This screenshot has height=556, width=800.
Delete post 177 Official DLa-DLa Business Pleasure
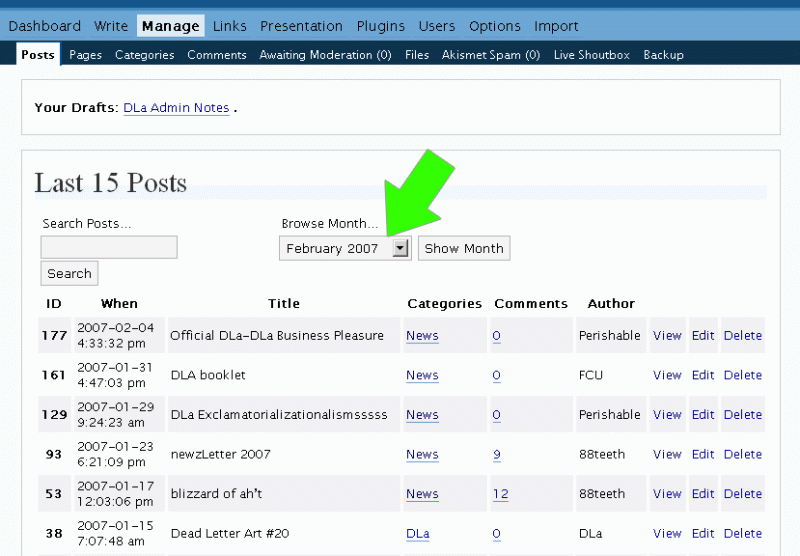pyautogui.click(x=743, y=335)
